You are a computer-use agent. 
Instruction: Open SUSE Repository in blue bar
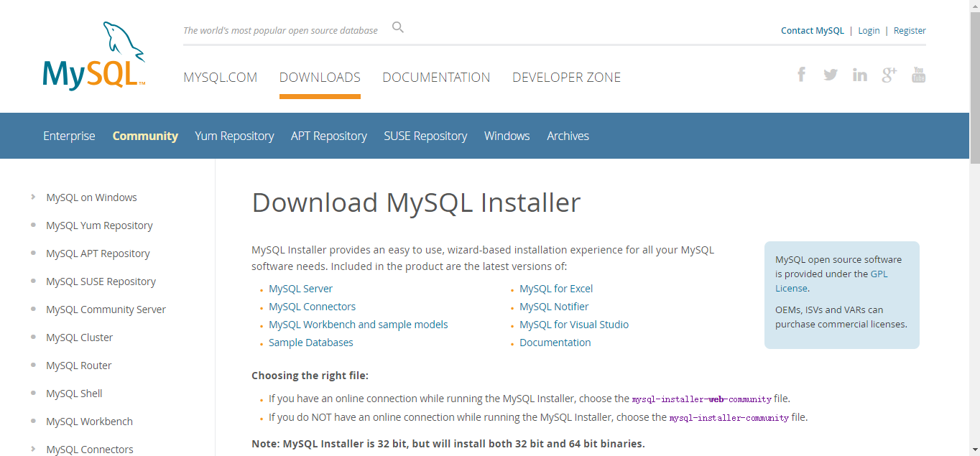pos(425,136)
